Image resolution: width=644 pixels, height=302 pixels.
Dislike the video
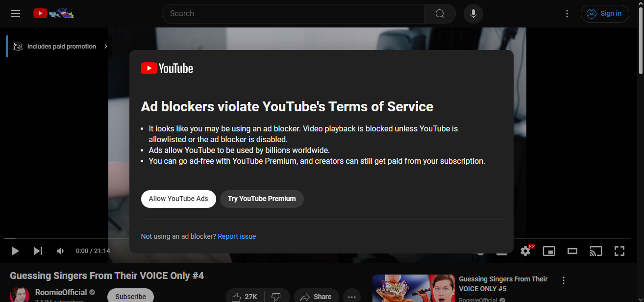276,296
